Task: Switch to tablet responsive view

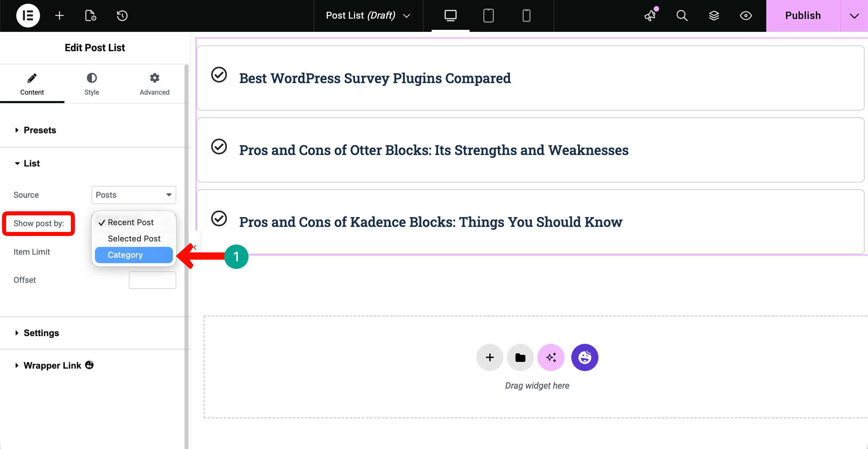Action: tap(488, 16)
